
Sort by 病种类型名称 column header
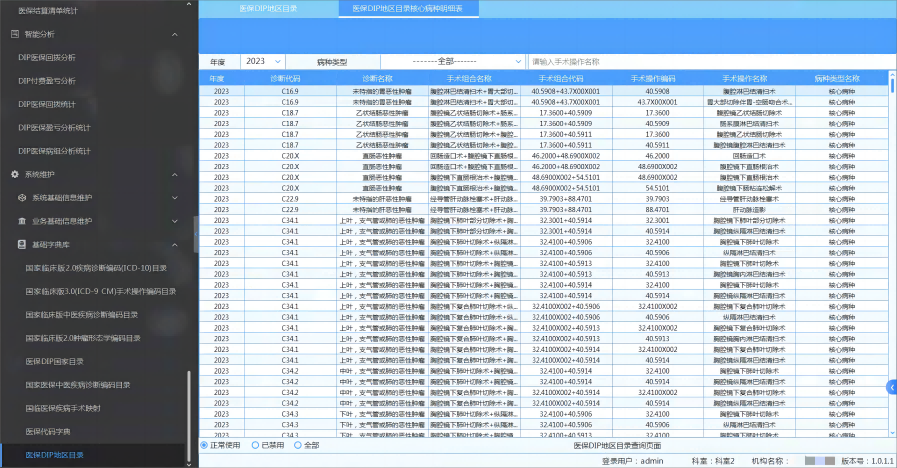pos(837,78)
